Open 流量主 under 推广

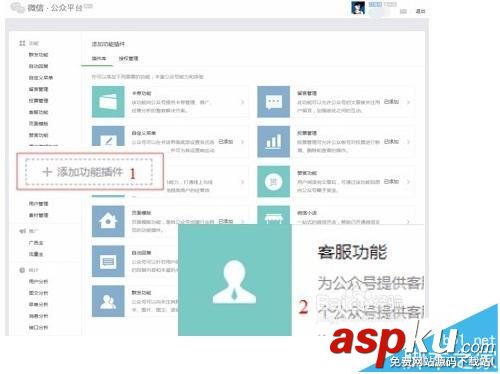point(36,254)
